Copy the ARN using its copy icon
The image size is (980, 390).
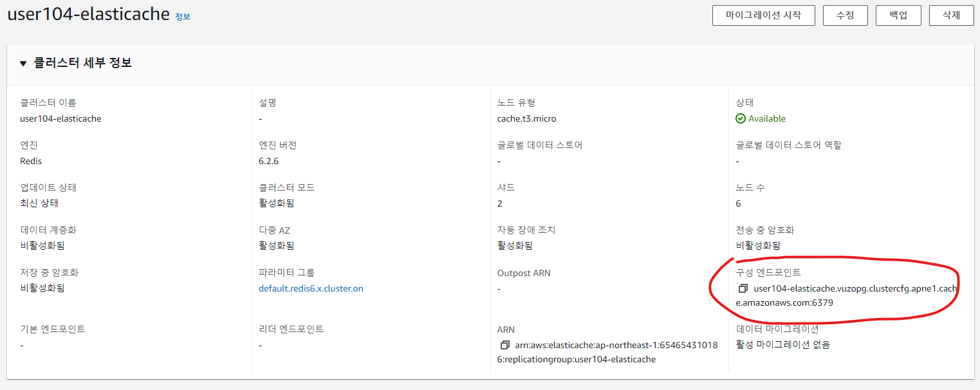(x=504, y=345)
